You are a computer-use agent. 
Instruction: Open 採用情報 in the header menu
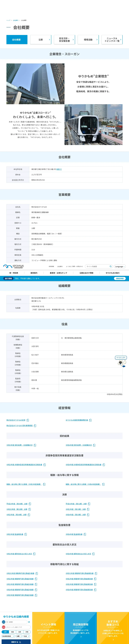pyautogui.click(x=51, y=267)
